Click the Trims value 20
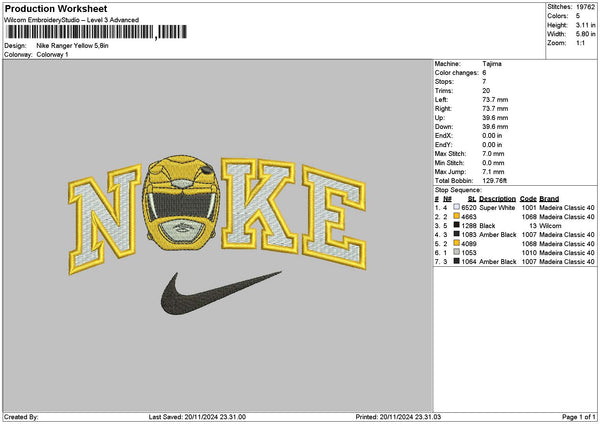 click(486, 91)
